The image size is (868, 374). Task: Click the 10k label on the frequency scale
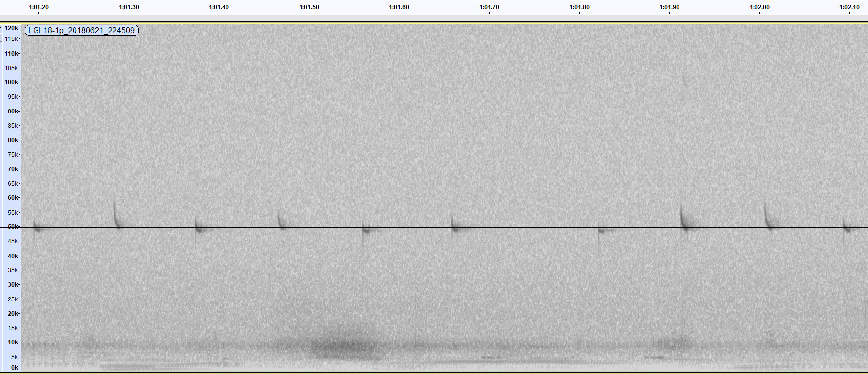tap(13, 342)
